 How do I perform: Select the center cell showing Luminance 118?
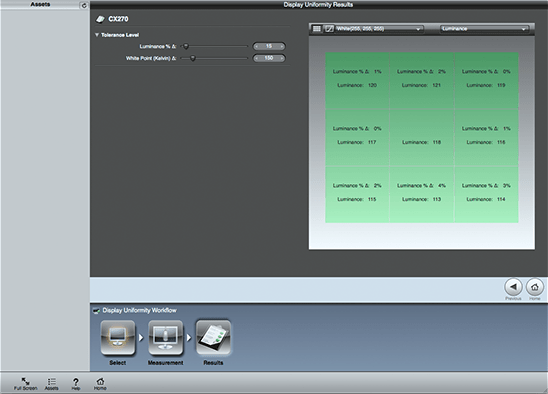click(421, 137)
